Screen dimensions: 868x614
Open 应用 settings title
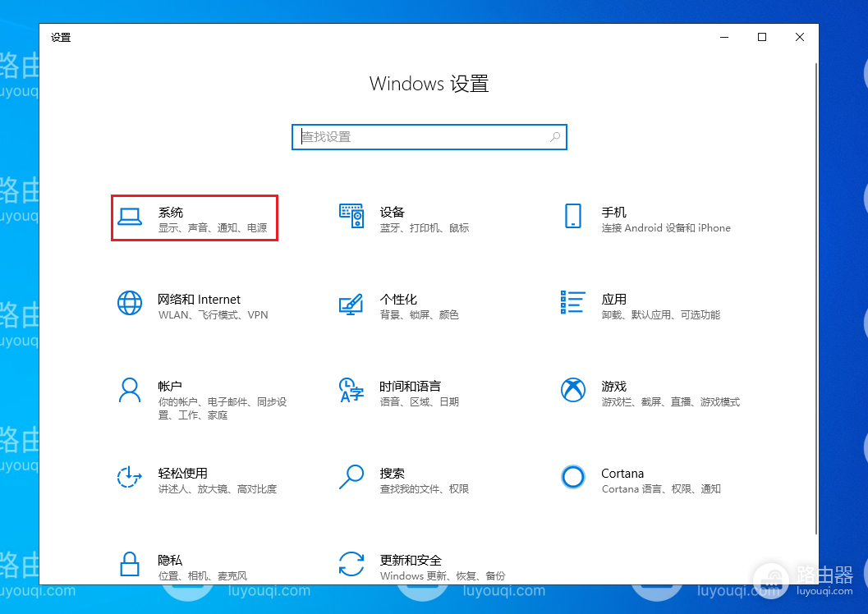coord(614,300)
